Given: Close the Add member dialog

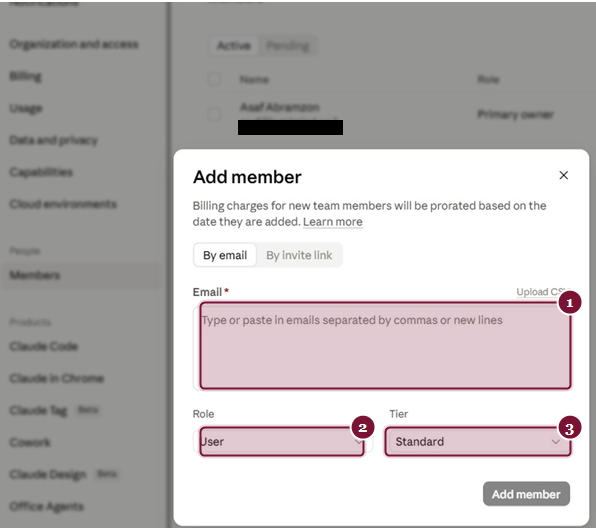Looking at the screenshot, I should (564, 175).
